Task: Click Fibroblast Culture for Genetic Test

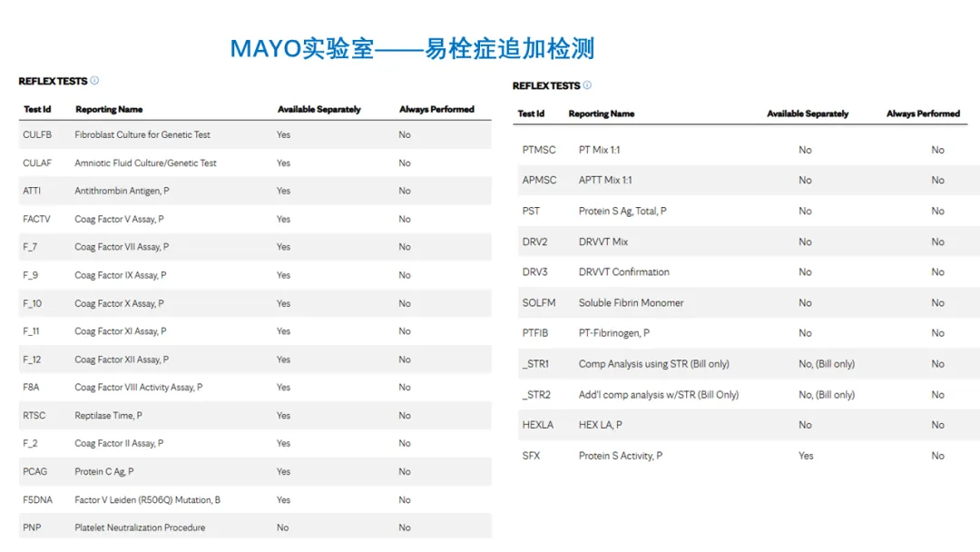Action: pos(142,134)
